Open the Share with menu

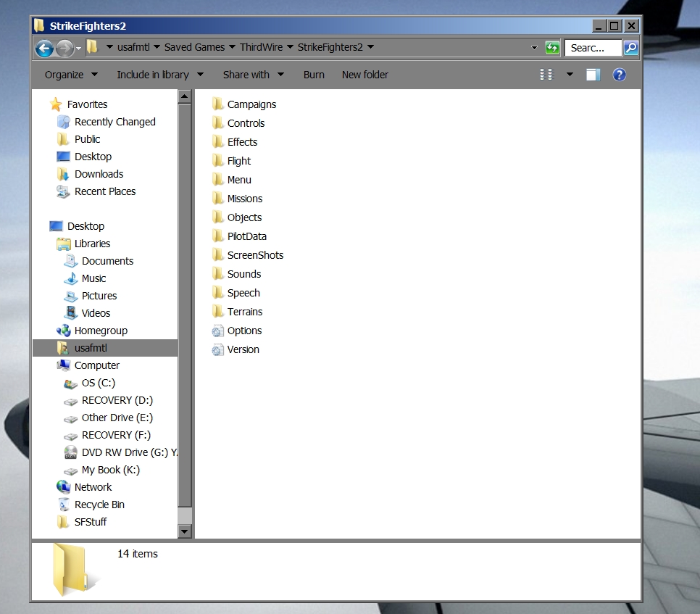coord(254,75)
